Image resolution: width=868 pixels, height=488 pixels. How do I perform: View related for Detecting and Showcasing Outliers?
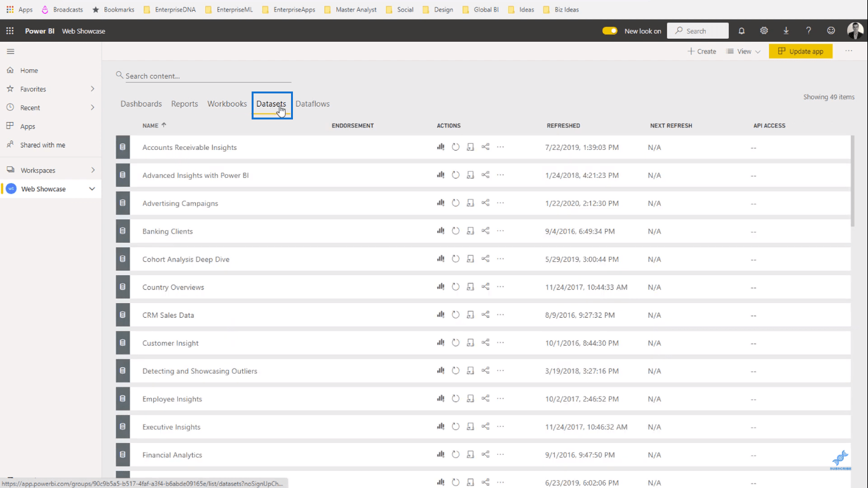(485, 371)
